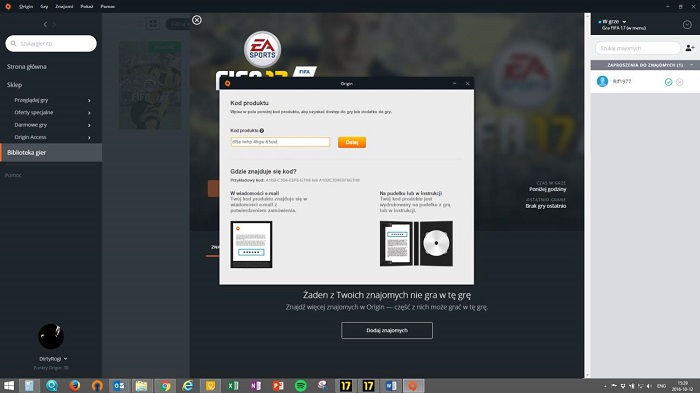This screenshot has width=700, height=393.
Task: Open the DirtyRogi account dropdown
Action: tap(53, 359)
